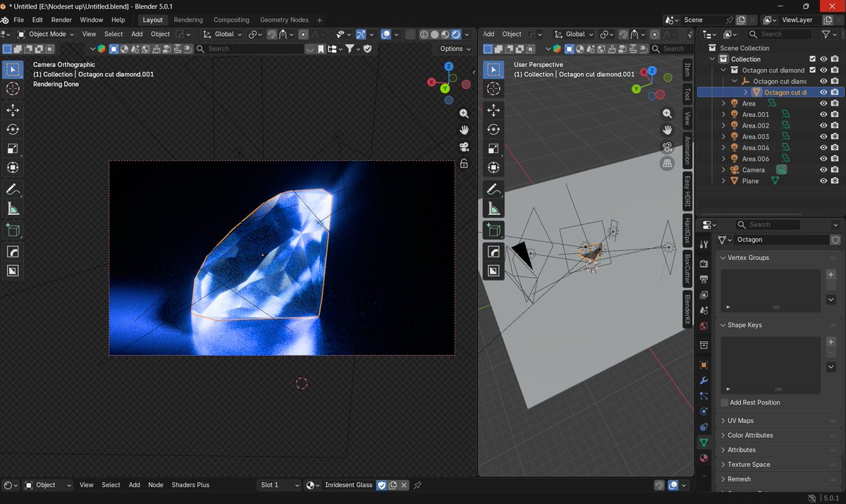
Task: Open the Object Mode dropdown
Action: pyautogui.click(x=47, y=34)
